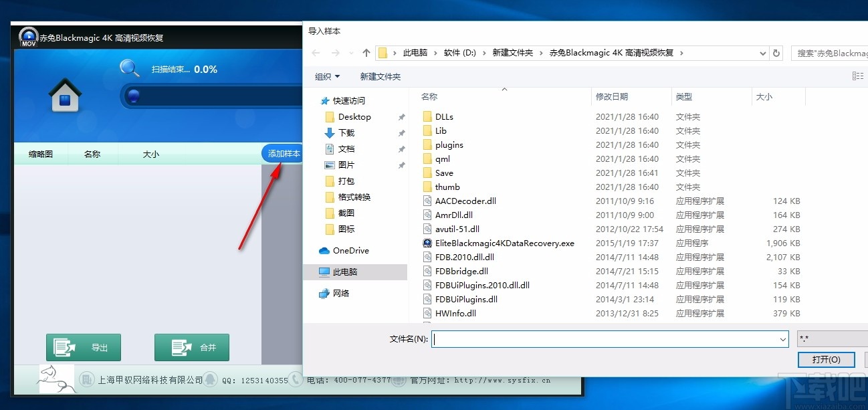Click the 打开(O) button
Screen dimensions: 868x410
coord(827,360)
